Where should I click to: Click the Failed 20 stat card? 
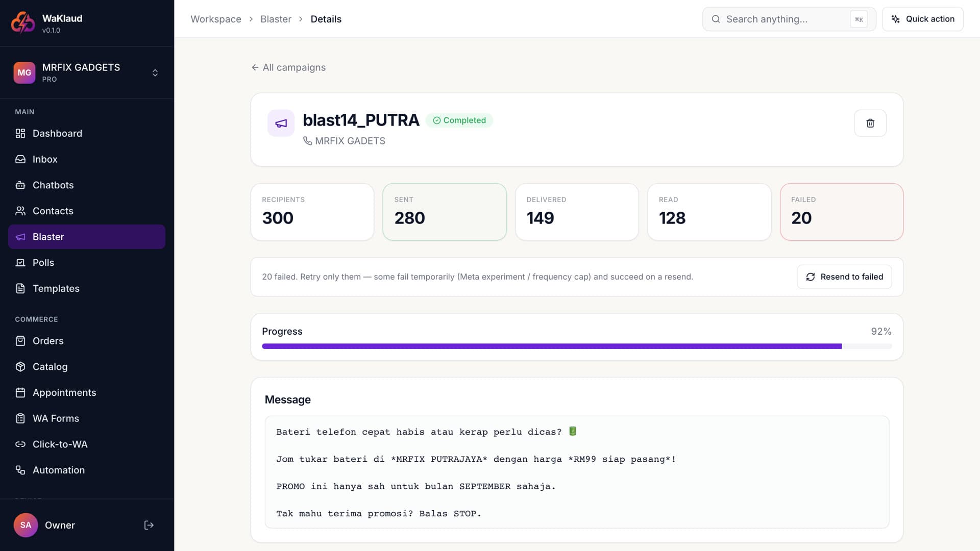[842, 212]
